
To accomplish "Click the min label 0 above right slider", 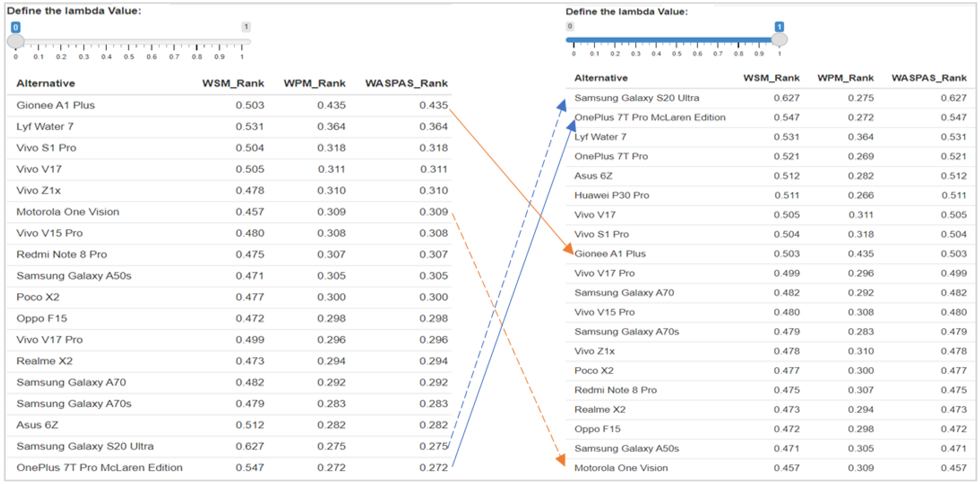I will pos(569,26).
